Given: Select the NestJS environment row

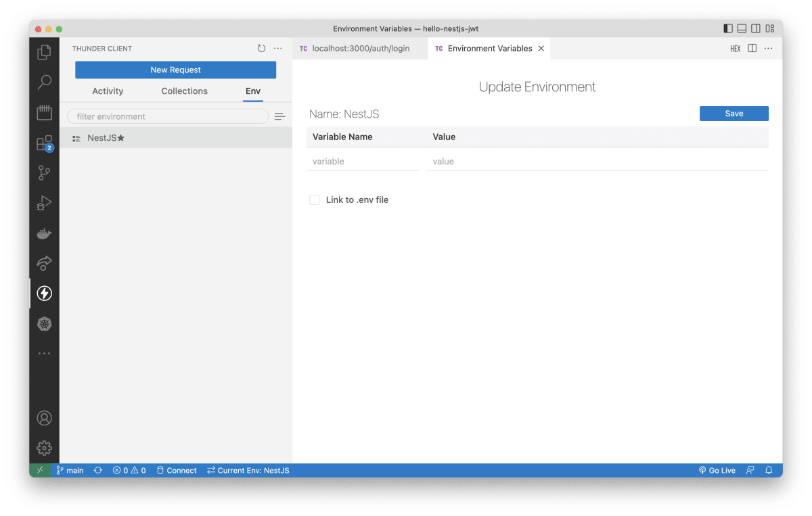Looking at the screenshot, I should pos(176,138).
